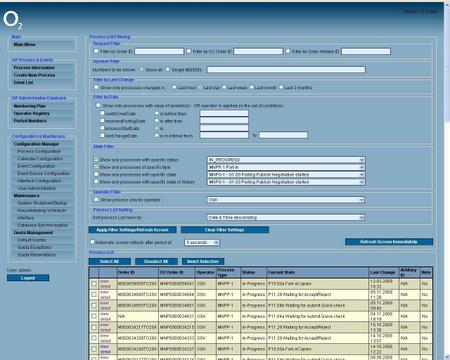The image size is (450, 360).
Task: Click the Order Arbitrary ID text field
Action: [366, 51]
